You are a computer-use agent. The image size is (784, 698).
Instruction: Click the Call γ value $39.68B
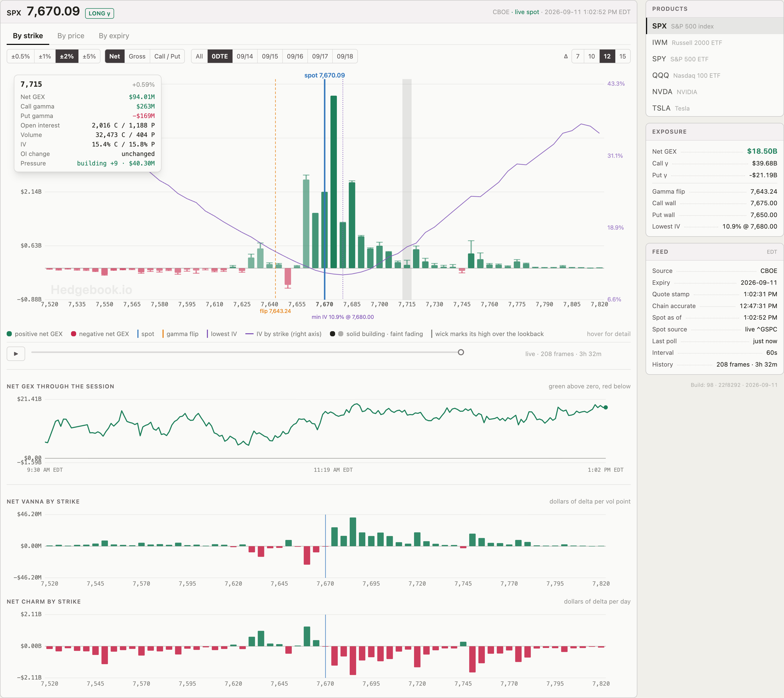click(x=765, y=163)
